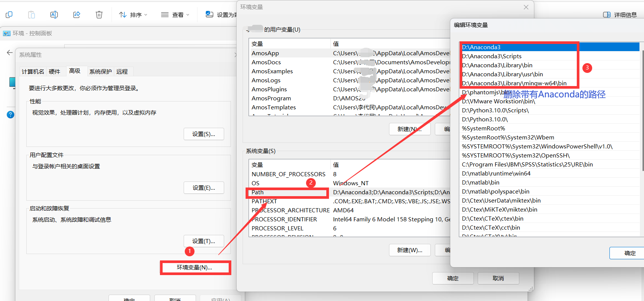This screenshot has width=644, height=301.
Task: Click 确定 in 环境变量 dialog
Action: [453, 278]
